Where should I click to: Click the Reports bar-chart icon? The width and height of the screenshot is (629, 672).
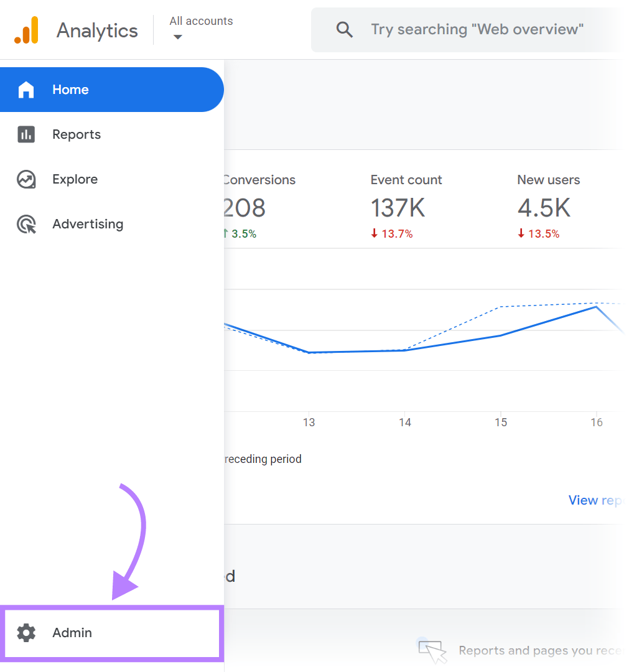pyautogui.click(x=26, y=134)
